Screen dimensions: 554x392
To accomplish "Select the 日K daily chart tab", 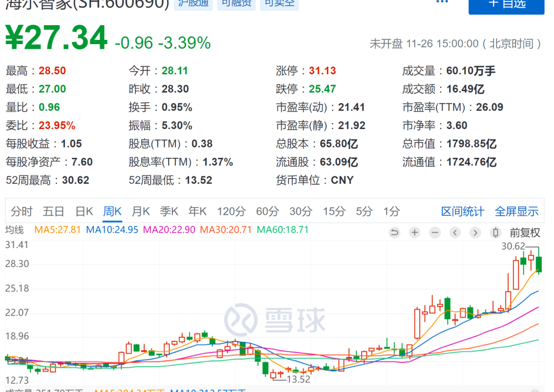I will click(x=84, y=211).
